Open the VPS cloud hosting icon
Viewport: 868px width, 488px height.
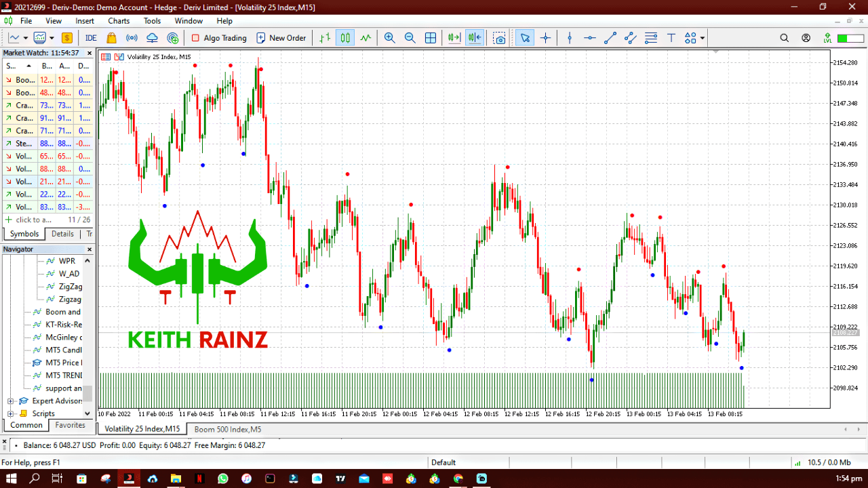(153, 38)
